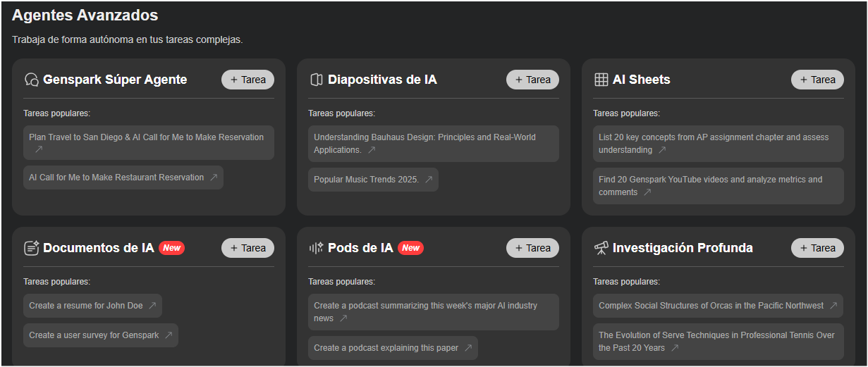Click Trabaja de forma autónoma subtitle text
Image resolution: width=868 pixels, height=367 pixels.
point(128,39)
